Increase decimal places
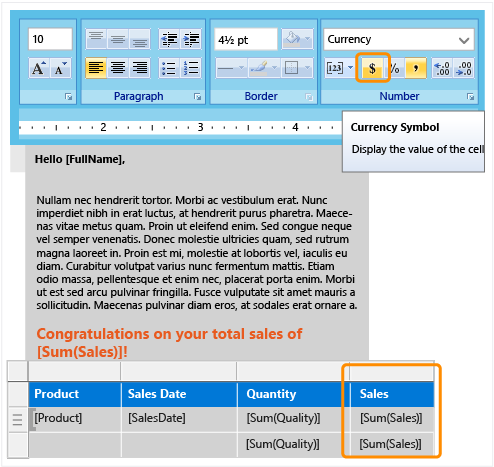The width and height of the screenshot is (494, 467). click(443, 68)
